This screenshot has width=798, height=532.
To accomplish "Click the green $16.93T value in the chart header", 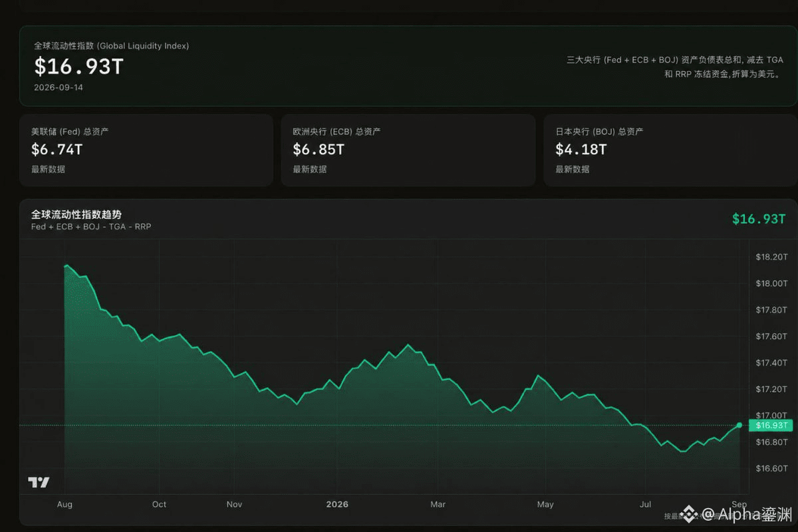I will click(x=759, y=219).
